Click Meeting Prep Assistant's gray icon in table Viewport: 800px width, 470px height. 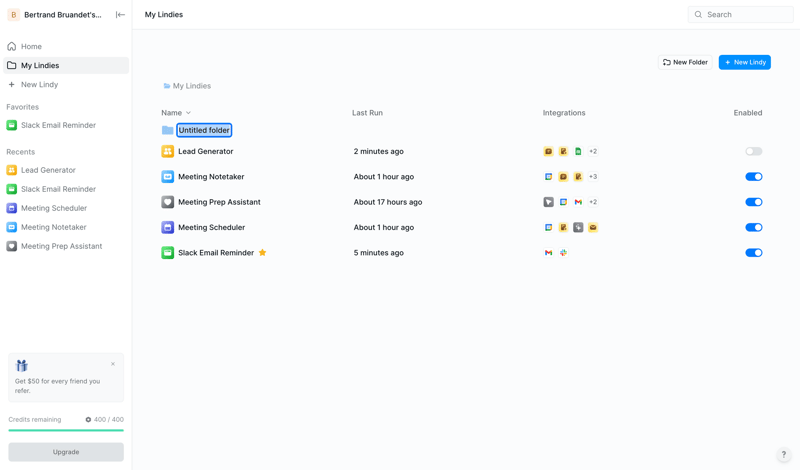pos(167,202)
